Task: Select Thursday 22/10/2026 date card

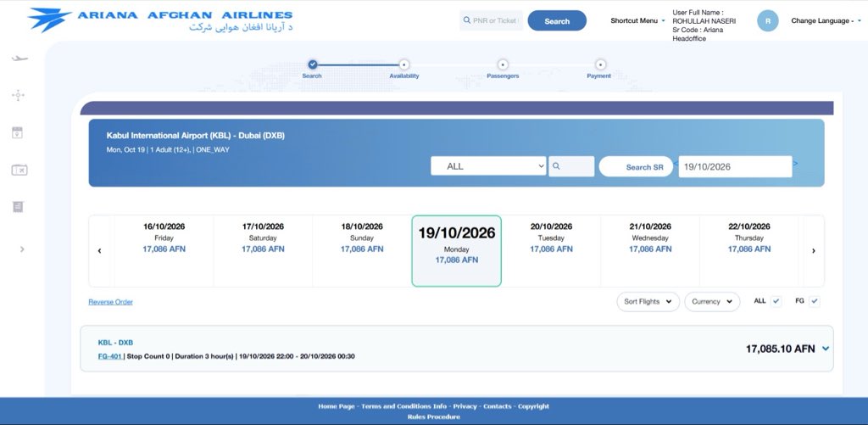Action: click(x=749, y=251)
